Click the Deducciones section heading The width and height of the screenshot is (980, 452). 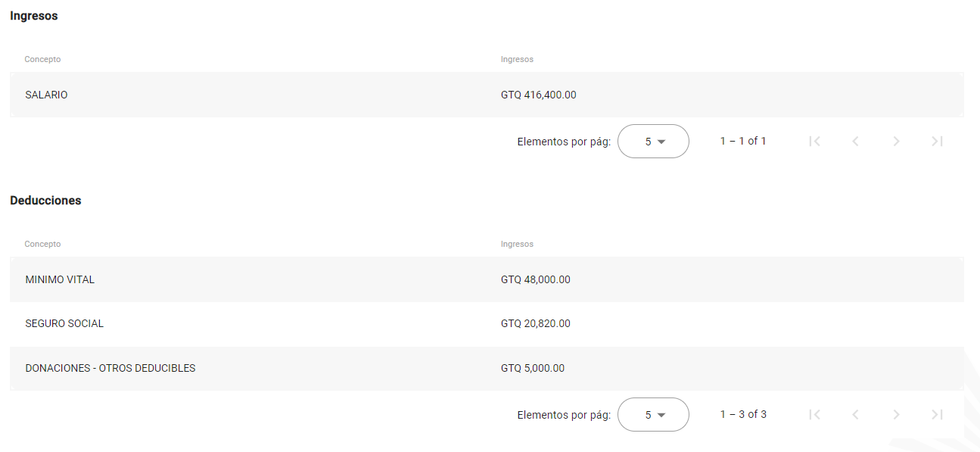point(45,200)
